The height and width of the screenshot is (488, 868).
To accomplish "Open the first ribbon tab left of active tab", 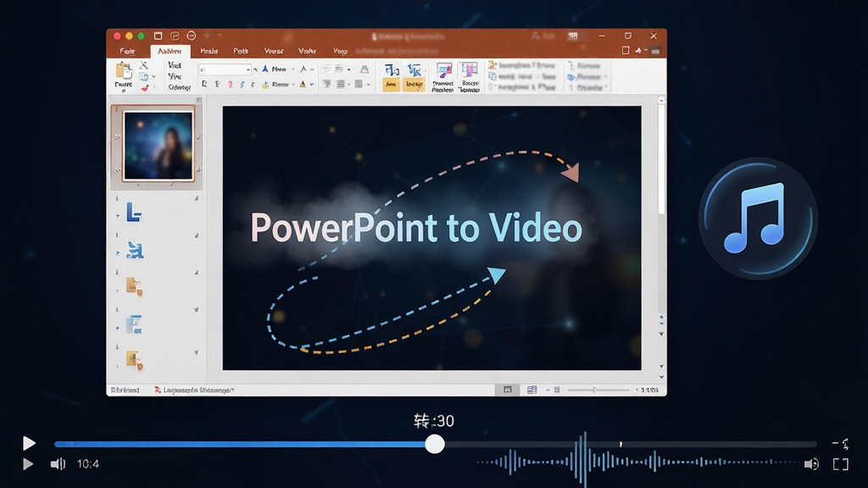I will (x=127, y=51).
